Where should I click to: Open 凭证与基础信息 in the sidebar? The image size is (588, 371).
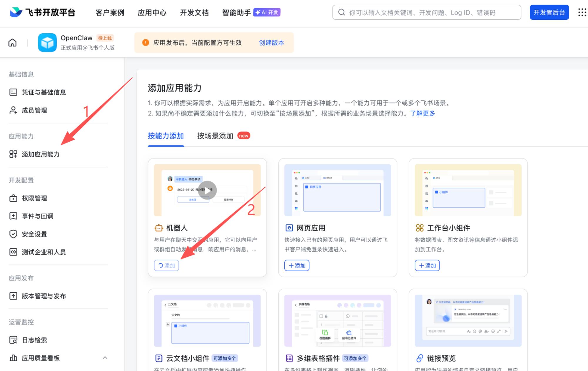click(x=44, y=92)
